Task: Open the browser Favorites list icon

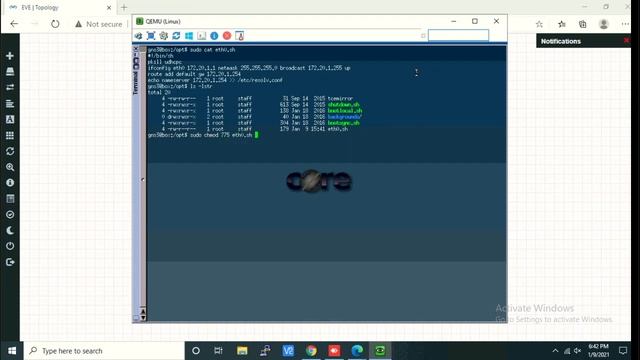Action: (562, 24)
